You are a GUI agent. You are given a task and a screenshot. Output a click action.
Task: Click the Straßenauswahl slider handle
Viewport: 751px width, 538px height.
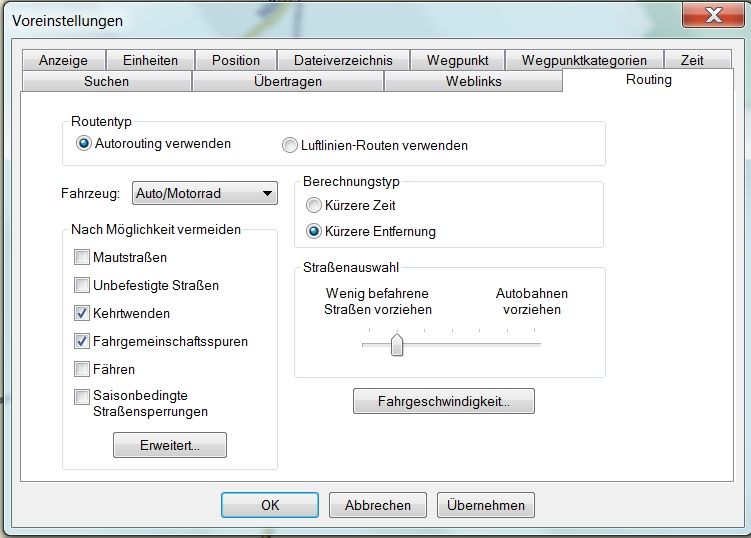[x=397, y=345]
